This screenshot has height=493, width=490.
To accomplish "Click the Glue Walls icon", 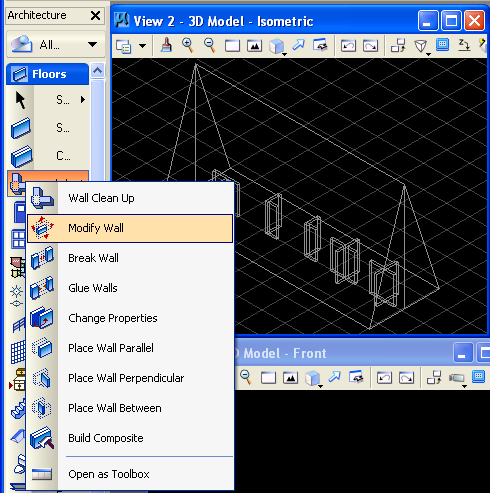I will tap(42, 288).
